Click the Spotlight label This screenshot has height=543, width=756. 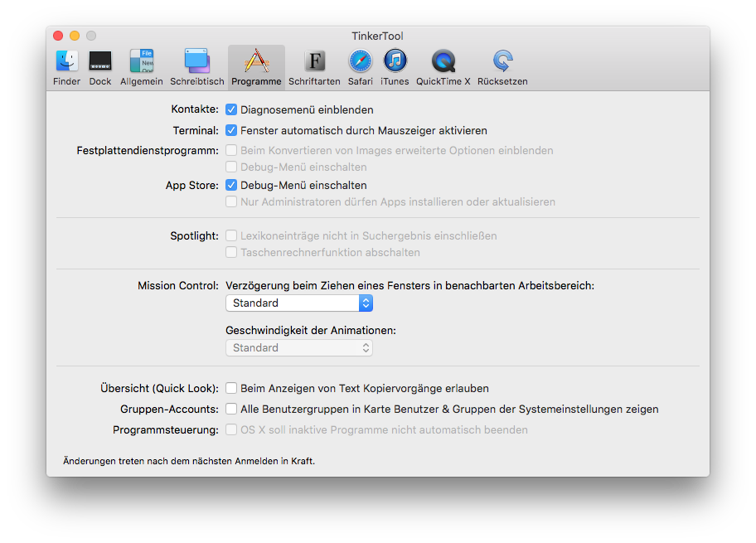[194, 235]
